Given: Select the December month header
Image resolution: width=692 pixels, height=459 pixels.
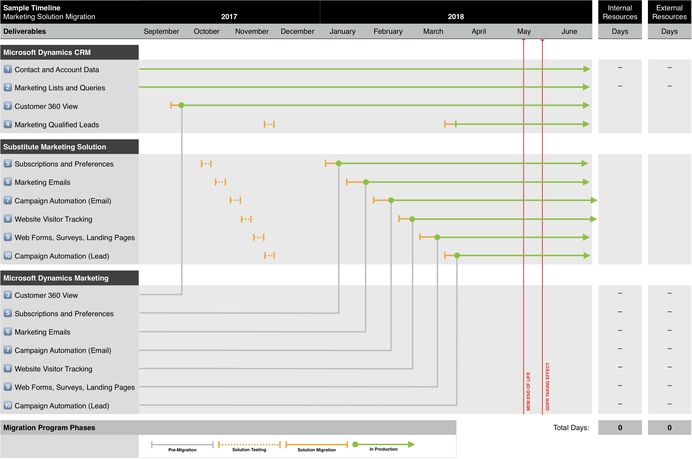Looking at the screenshot, I should point(297,31).
